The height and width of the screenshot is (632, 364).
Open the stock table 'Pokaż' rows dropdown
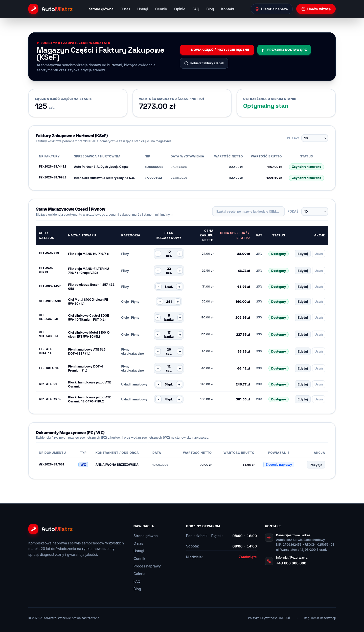click(x=315, y=212)
